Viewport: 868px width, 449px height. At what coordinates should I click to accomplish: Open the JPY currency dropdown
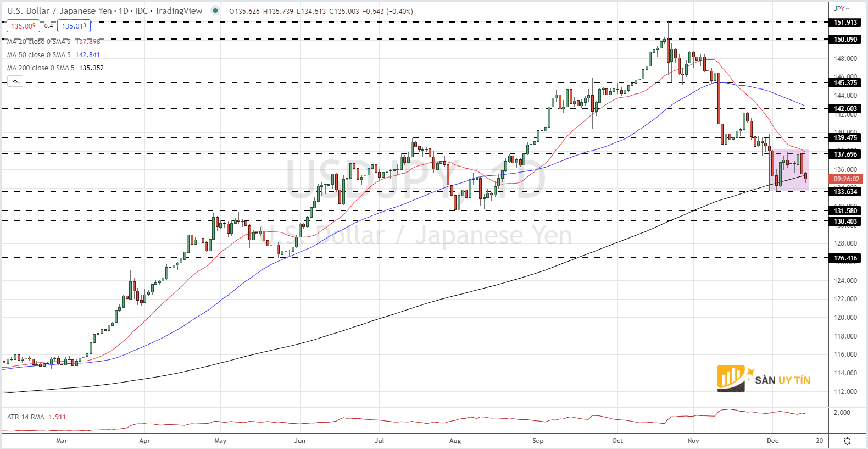click(841, 9)
